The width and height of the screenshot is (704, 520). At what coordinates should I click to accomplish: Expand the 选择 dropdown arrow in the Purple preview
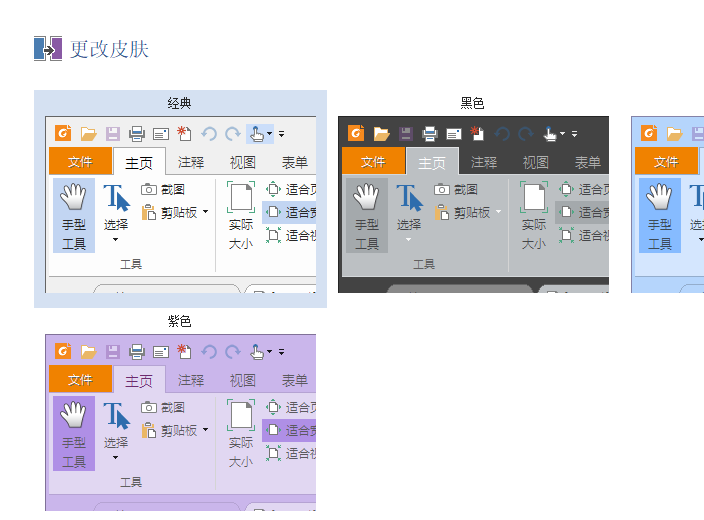coord(116,458)
